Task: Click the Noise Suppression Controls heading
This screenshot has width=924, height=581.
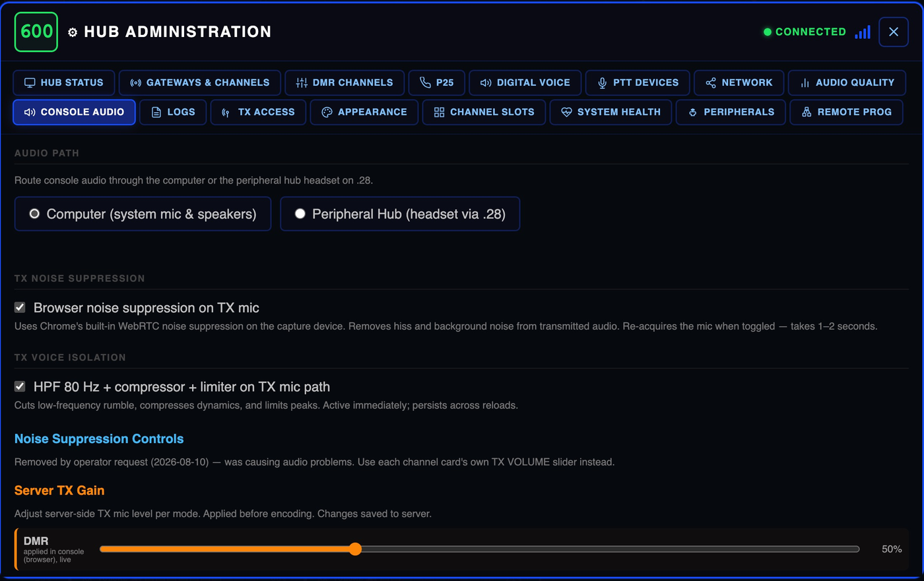Action: [x=99, y=439]
